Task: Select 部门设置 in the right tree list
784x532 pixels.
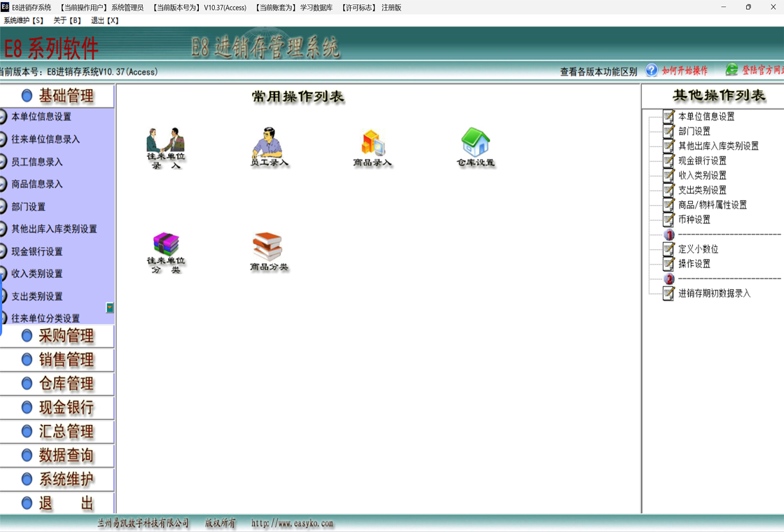Action: 694,132
